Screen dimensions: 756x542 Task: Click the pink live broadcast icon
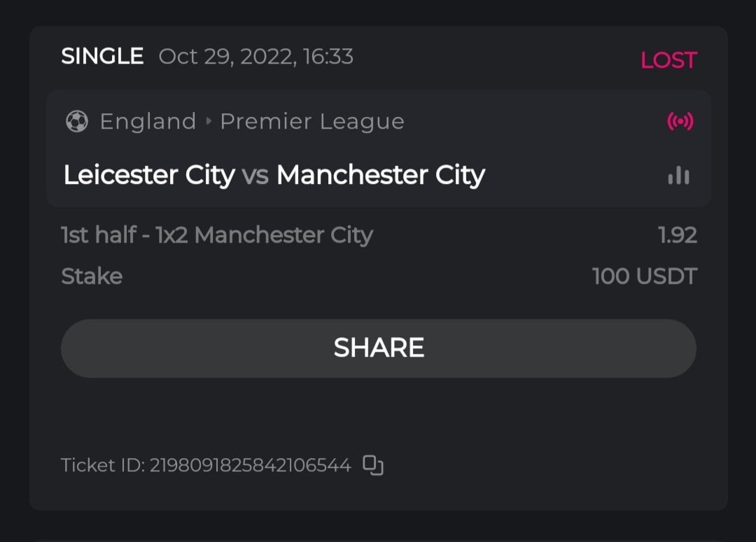tap(680, 122)
